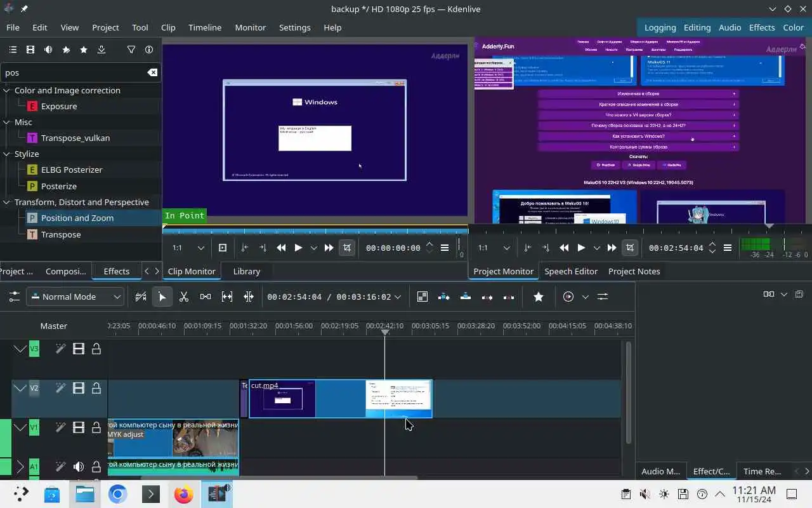
Task: Add to favorites star in timeline toolbar
Action: (x=539, y=297)
